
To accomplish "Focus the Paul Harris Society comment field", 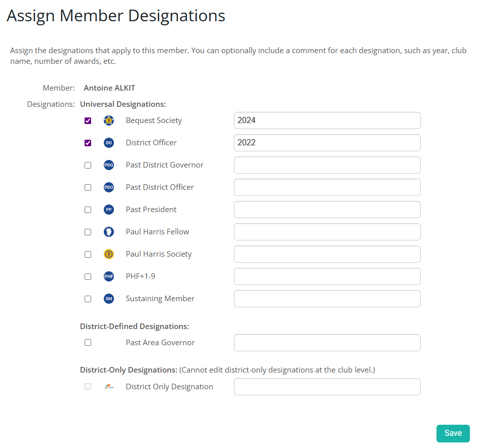I will pos(327,254).
